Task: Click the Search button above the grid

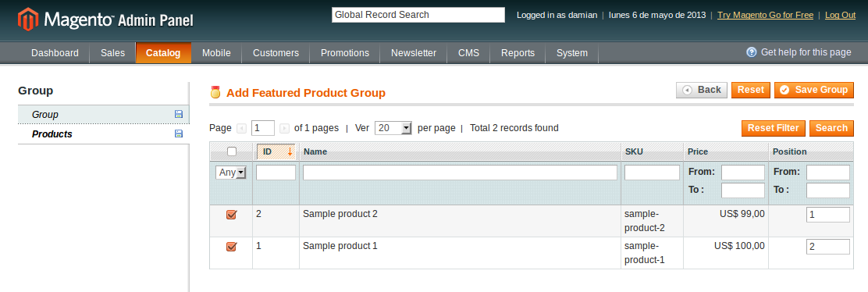Action: click(831, 128)
